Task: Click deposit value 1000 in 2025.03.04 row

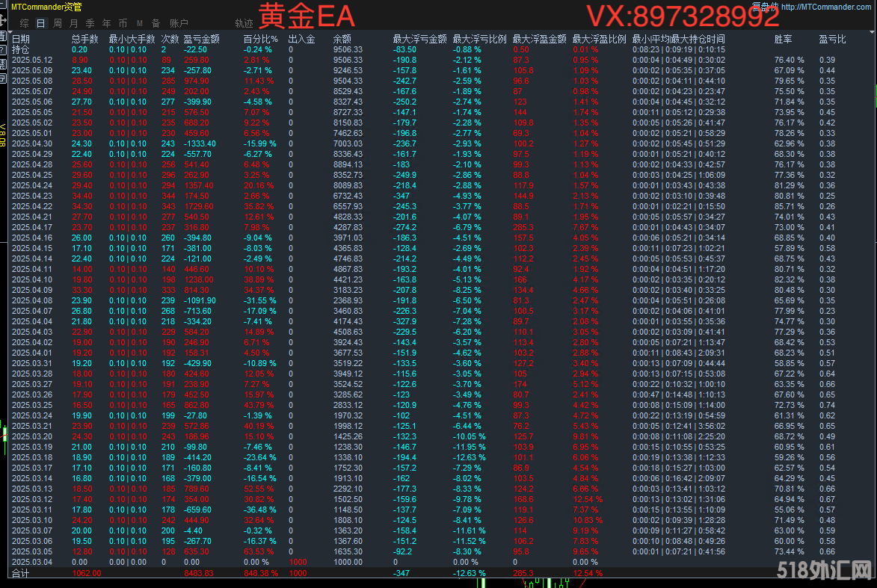Action: (298, 563)
